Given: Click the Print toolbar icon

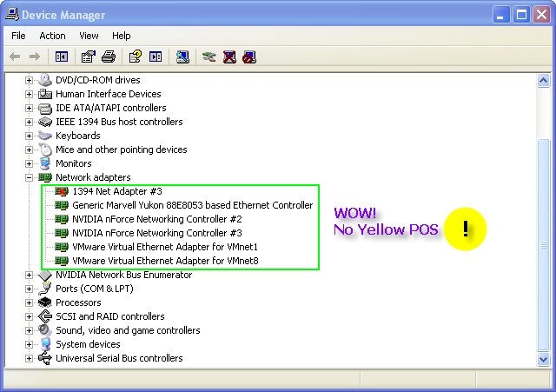Looking at the screenshot, I should [x=109, y=56].
